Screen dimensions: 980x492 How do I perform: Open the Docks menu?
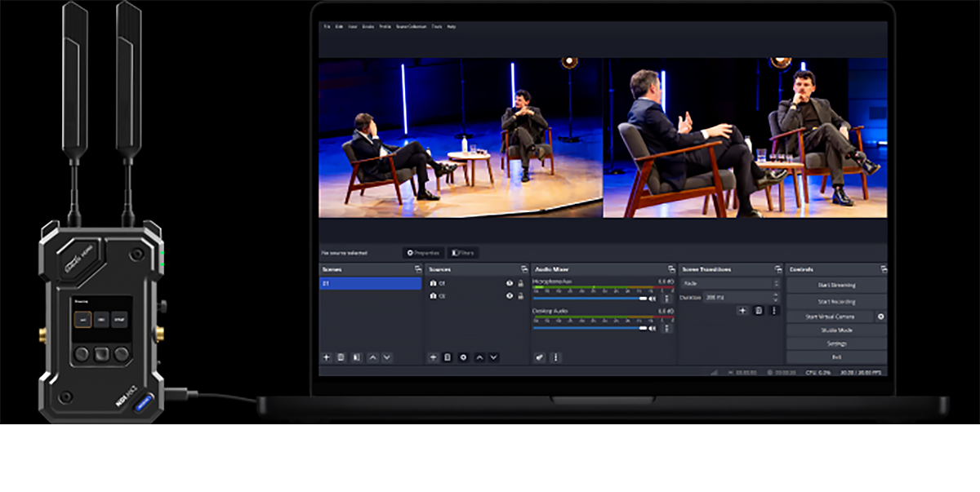click(367, 27)
